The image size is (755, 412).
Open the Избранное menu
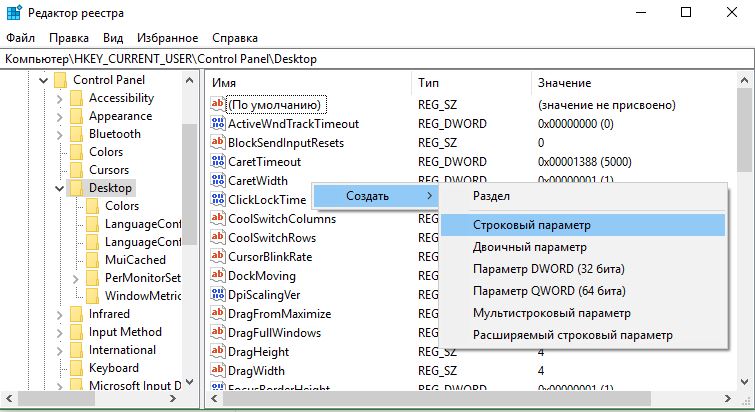(168, 38)
